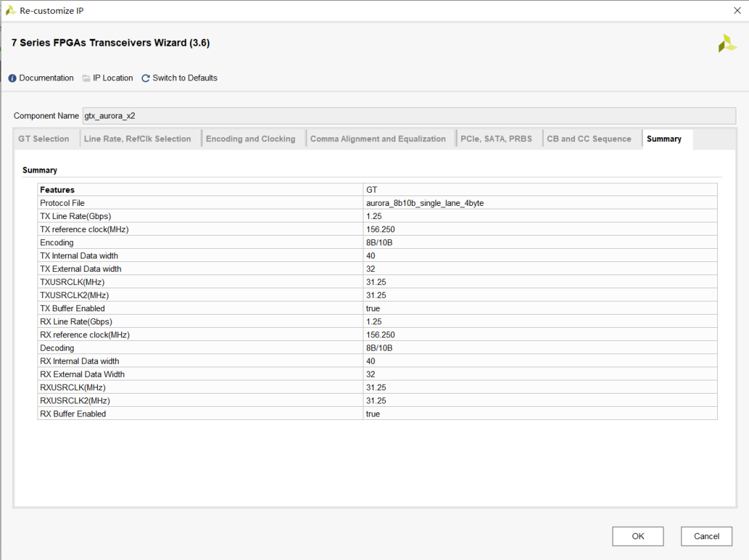Confirm settings with the OK button
The height and width of the screenshot is (560, 749).
(x=637, y=536)
